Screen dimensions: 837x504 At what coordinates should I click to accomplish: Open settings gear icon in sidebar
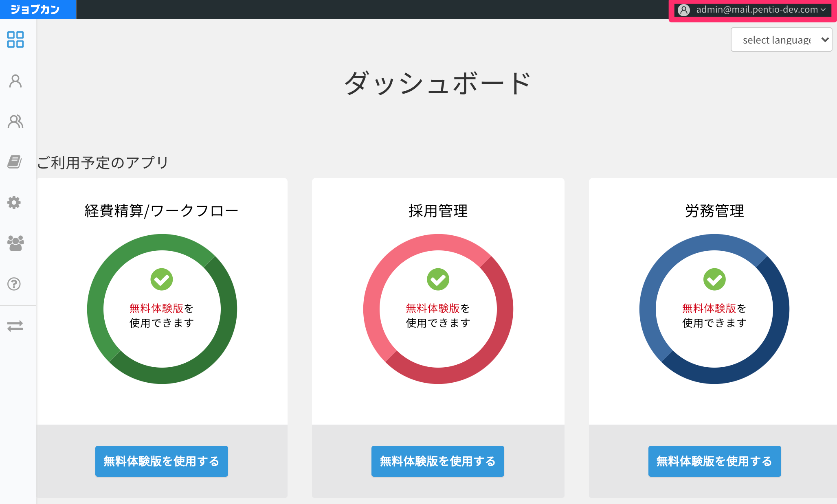[14, 202]
